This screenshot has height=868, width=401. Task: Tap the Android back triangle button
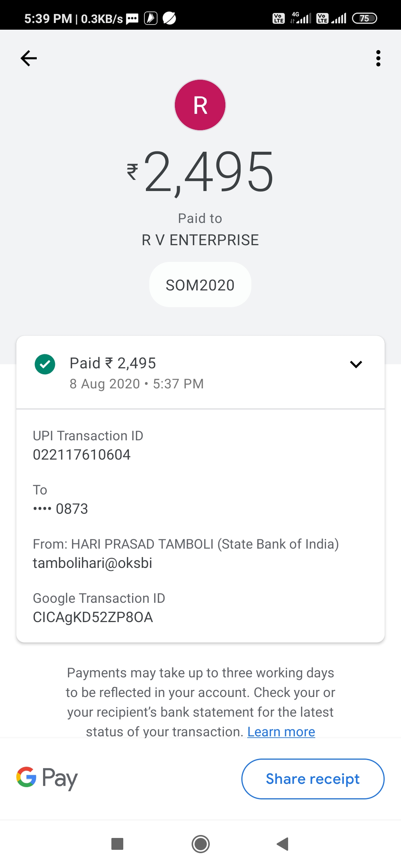coord(283,844)
